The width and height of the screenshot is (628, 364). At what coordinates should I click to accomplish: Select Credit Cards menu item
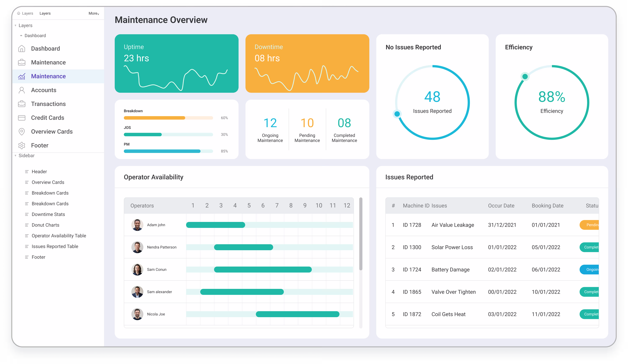(58, 118)
